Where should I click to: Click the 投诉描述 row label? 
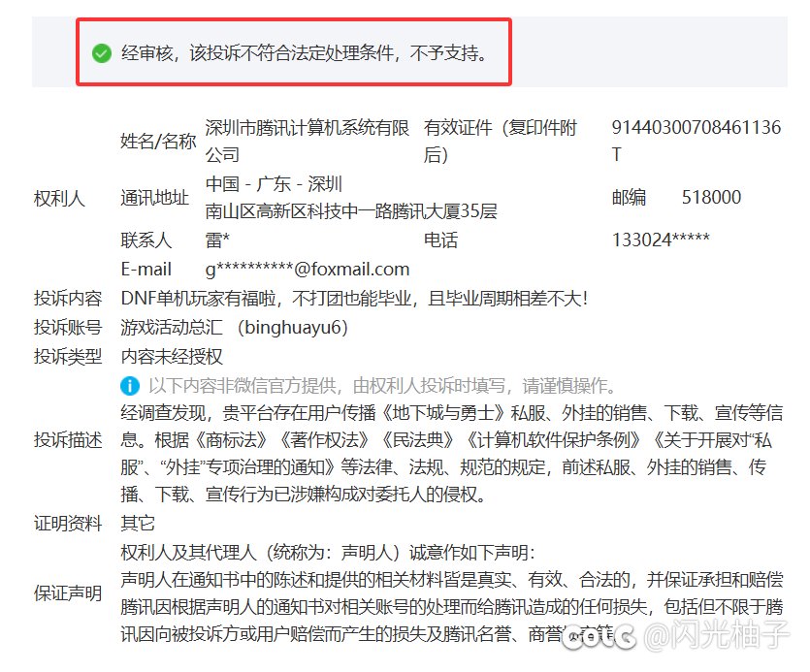pos(67,440)
